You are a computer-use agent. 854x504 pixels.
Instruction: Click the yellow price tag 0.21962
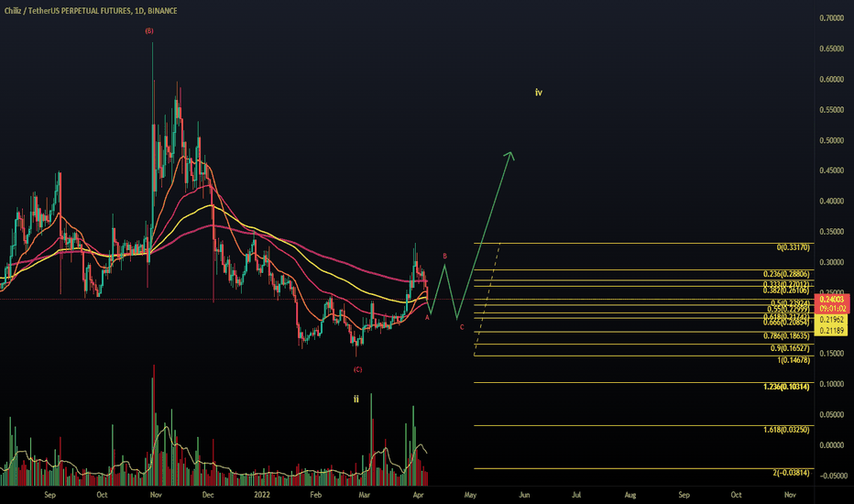[x=832, y=320]
